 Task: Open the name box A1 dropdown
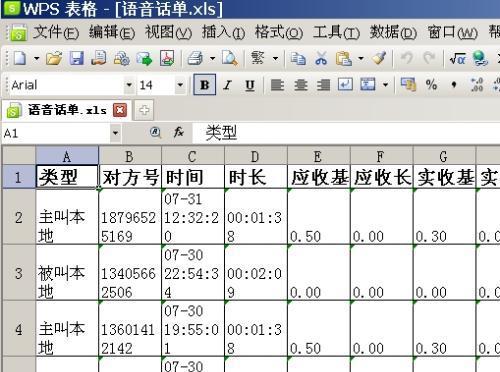click(115, 133)
